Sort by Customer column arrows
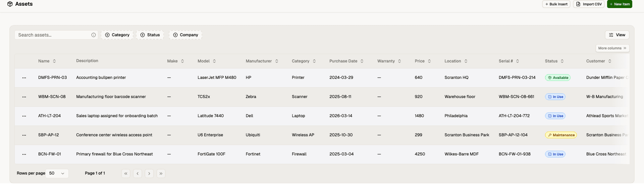The image size is (644, 190). coord(610,61)
